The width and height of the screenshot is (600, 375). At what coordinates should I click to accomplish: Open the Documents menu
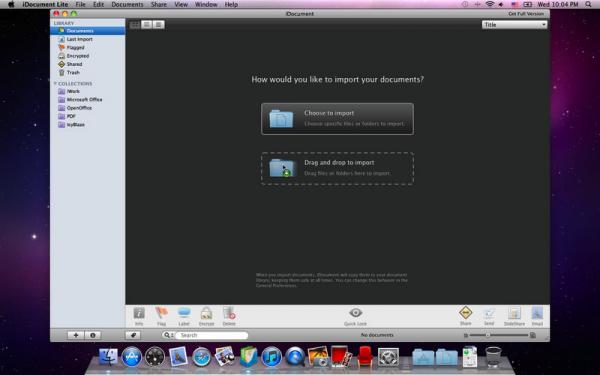[x=127, y=5]
